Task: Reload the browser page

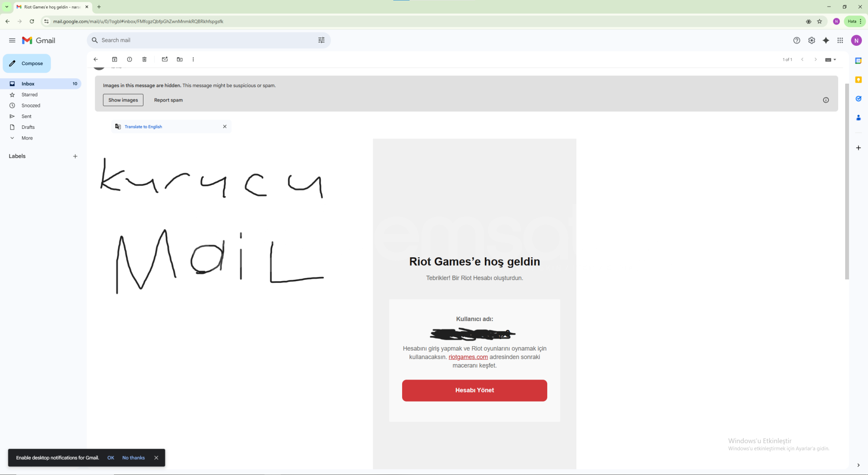Action: point(32,21)
